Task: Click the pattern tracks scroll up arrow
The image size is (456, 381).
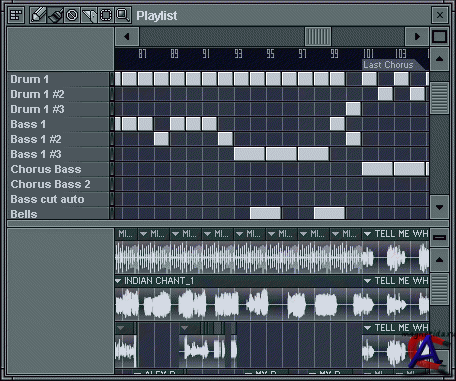Action: [x=439, y=59]
